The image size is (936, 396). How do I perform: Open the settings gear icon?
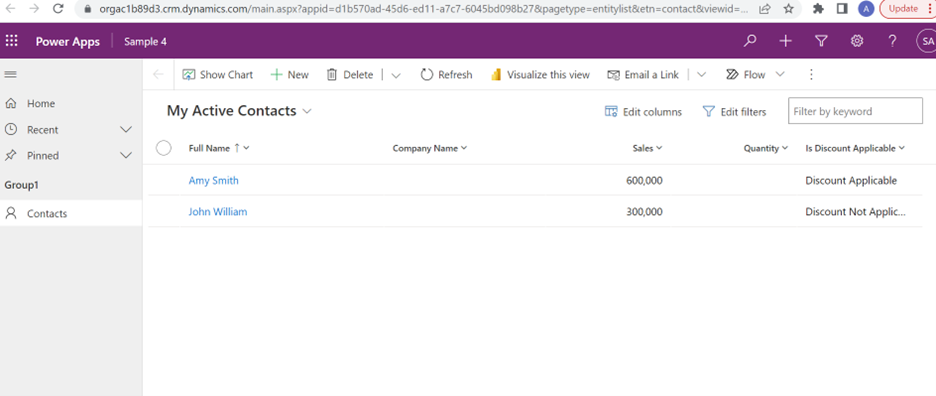(x=857, y=41)
